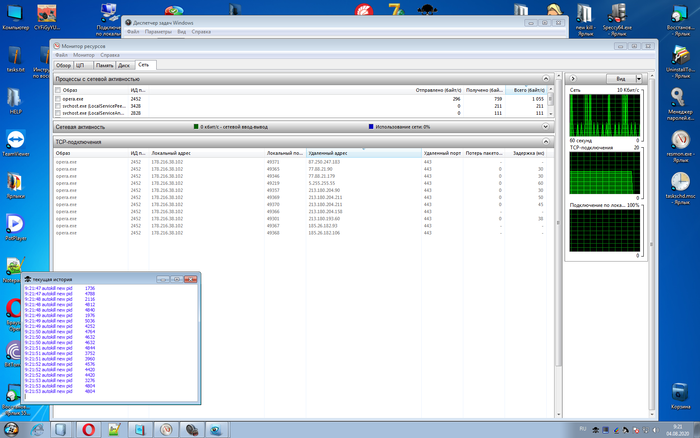This screenshot has height=438, width=700.
Task: Expand the Сетевая активность section
Action: (546, 127)
